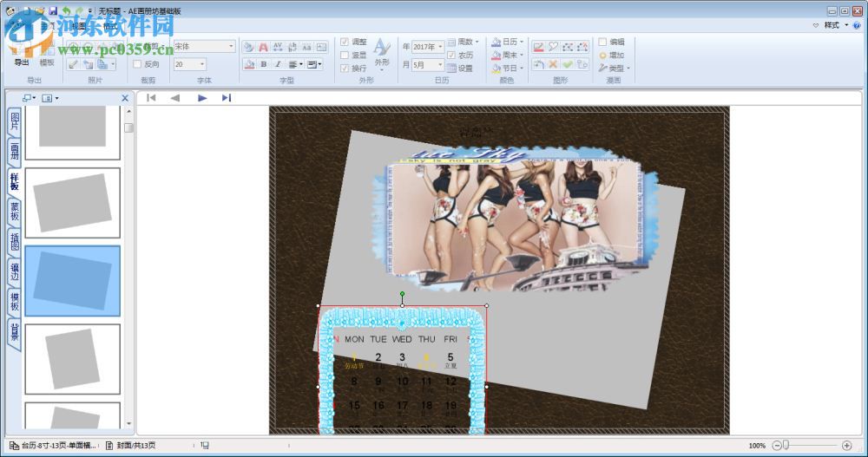Screen dimensions: 868x457
Task: Click the green rotation handle above calendar
Action: 403,294
